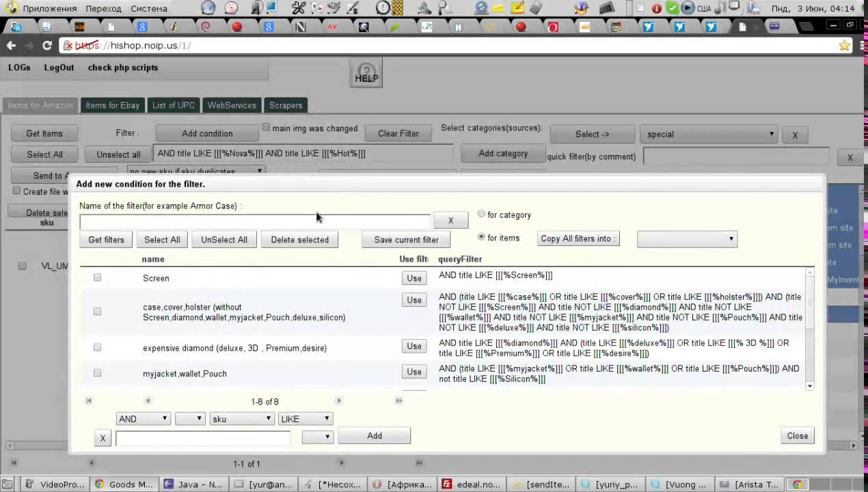Open the 'special' category dropdown
This screenshot has height=492, width=868.
pos(709,134)
